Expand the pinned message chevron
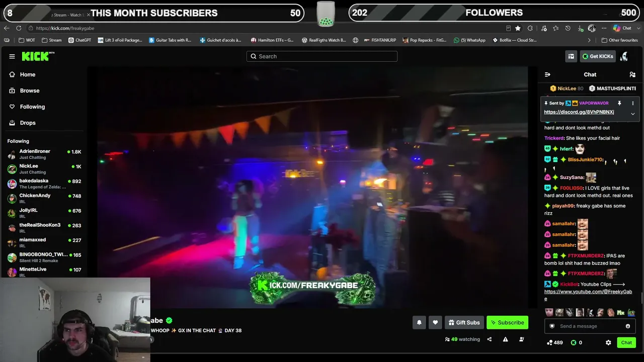The height and width of the screenshot is (362, 644). [633, 114]
